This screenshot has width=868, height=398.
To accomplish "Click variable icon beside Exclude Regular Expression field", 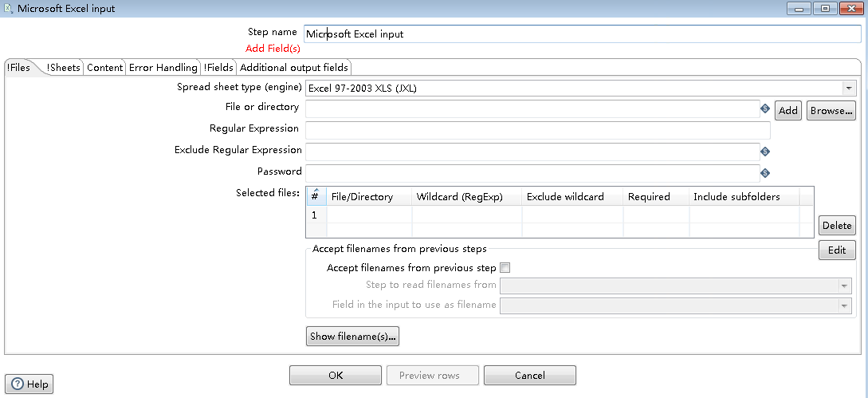I will 765,152.
